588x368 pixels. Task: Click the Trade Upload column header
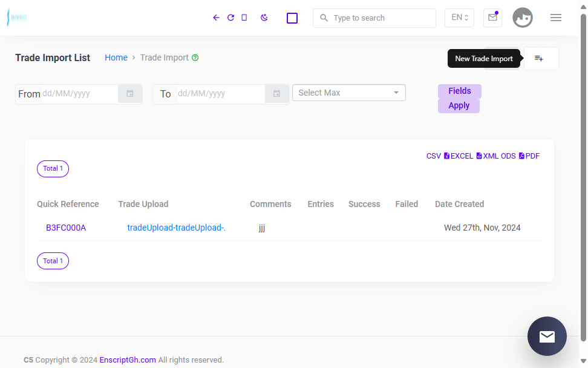coord(143,204)
